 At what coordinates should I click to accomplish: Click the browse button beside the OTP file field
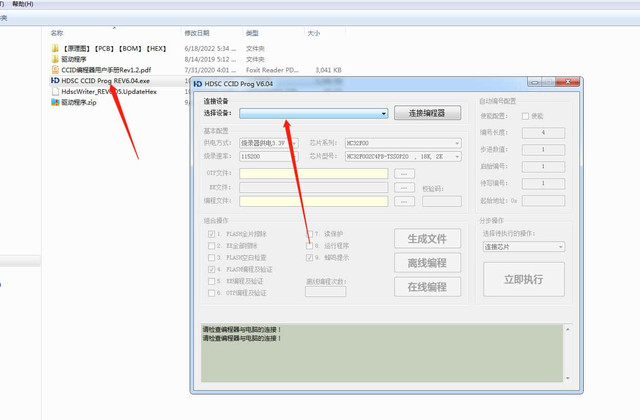[404, 174]
